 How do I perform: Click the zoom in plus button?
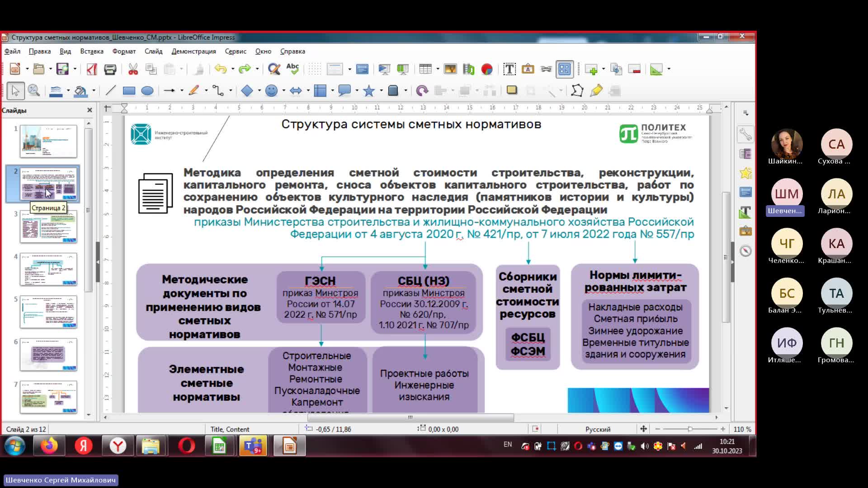[x=723, y=429]
